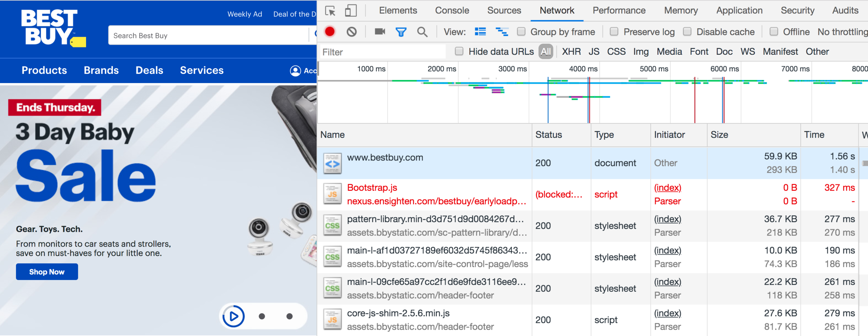Filter requests by Manifest type
This screenshot has height=336, width=868.
coord(780,52)
